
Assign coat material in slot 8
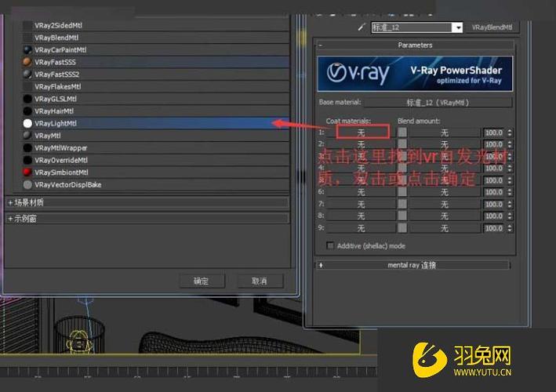pyautogui.click(x=362, y=216)
